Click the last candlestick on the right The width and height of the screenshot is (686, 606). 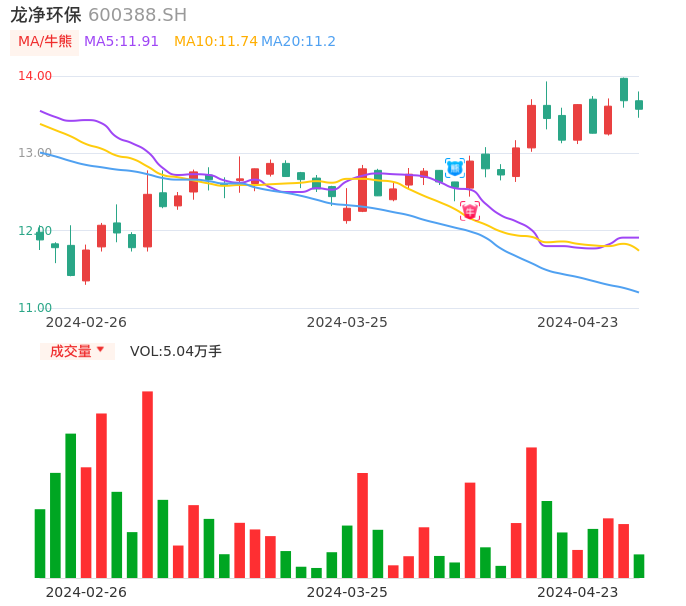(639, 104)
